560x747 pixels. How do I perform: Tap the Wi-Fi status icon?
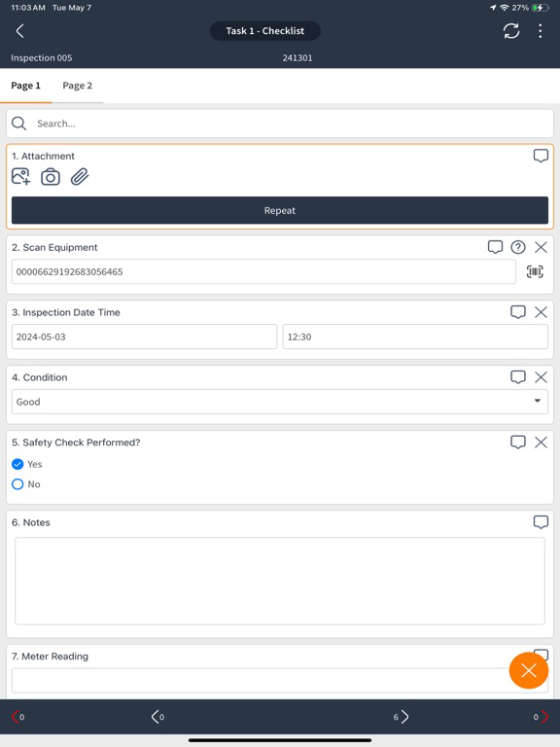click(505, 8)
